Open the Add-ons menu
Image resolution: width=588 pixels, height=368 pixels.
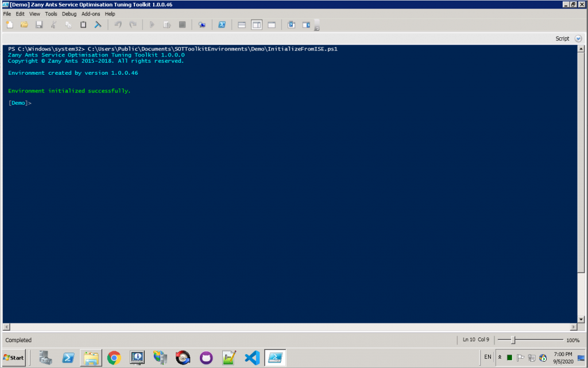pos(91,14)
